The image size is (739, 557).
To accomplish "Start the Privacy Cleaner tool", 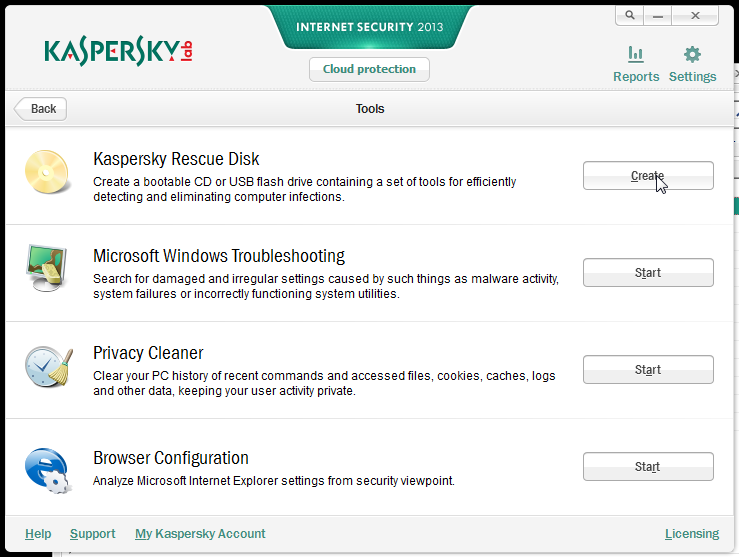I will pos(648,370).
